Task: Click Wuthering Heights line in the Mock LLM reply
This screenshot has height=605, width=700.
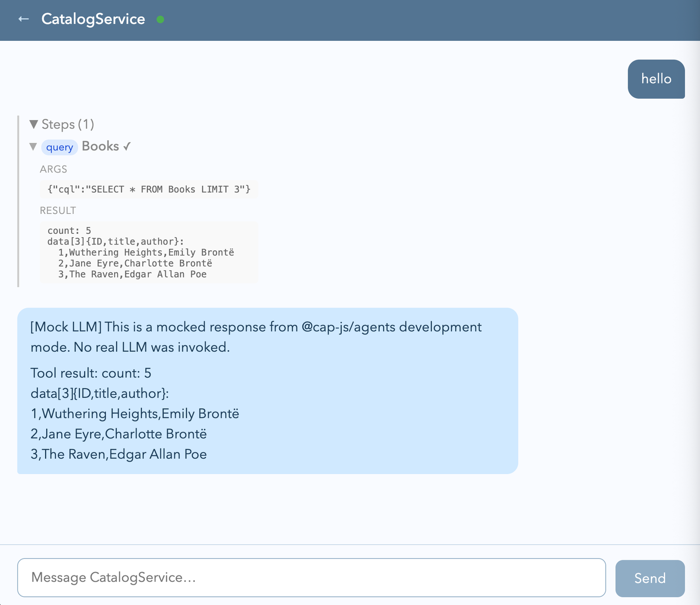Action: 135,414
